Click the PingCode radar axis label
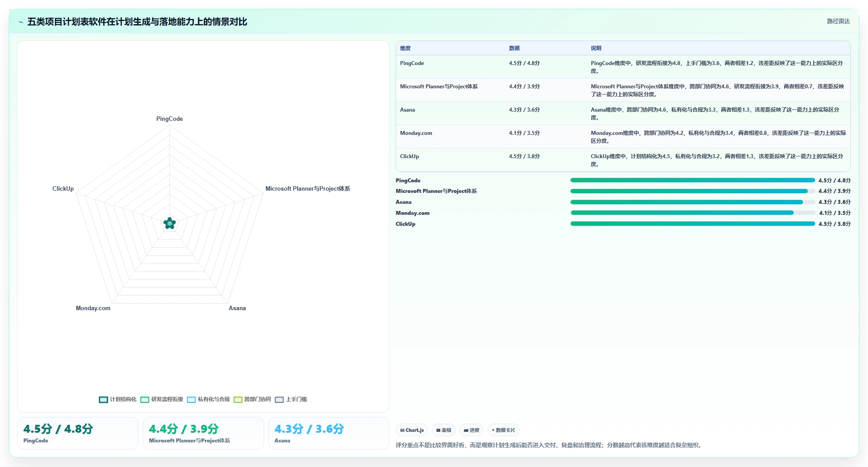Viewport: 868px width, 467px height. click(170, 119)
